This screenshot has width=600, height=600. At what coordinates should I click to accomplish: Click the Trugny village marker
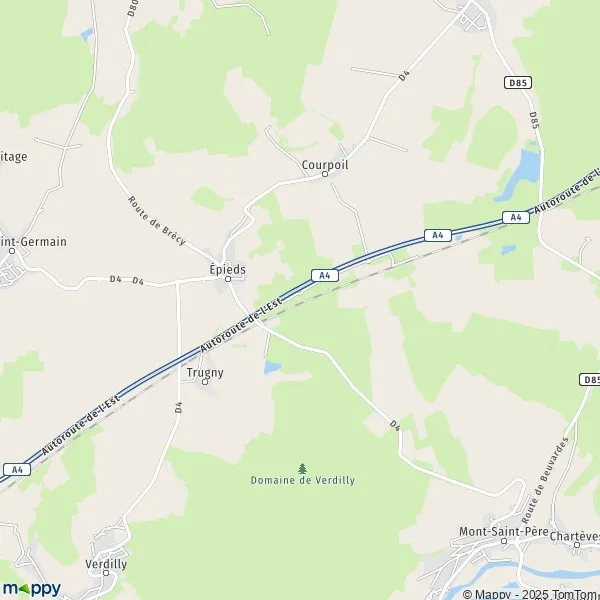(x=205, y=382)
